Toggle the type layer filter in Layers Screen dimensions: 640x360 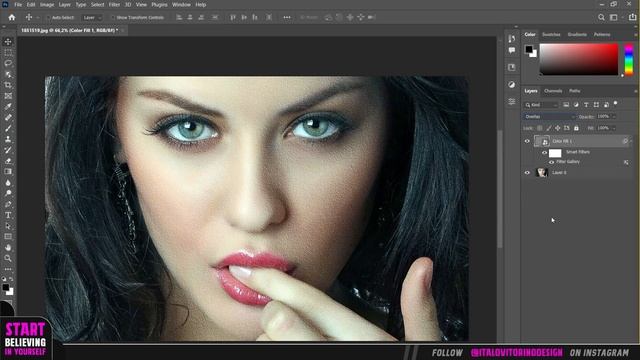tap(586, 105)
